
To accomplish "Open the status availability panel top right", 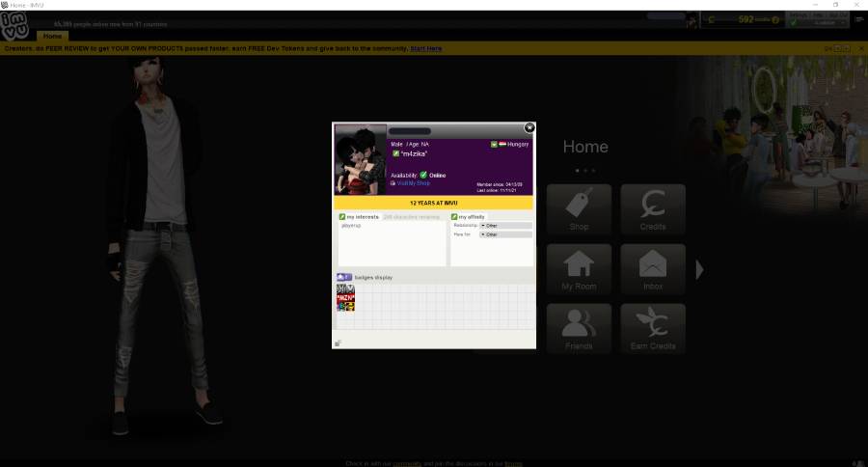I will pos(818,19).
